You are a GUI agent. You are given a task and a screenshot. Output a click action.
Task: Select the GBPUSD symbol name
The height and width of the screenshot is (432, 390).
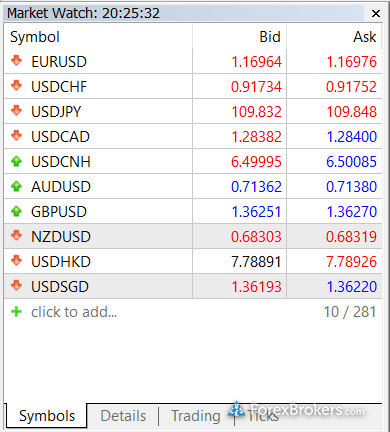tap(59, 212)
